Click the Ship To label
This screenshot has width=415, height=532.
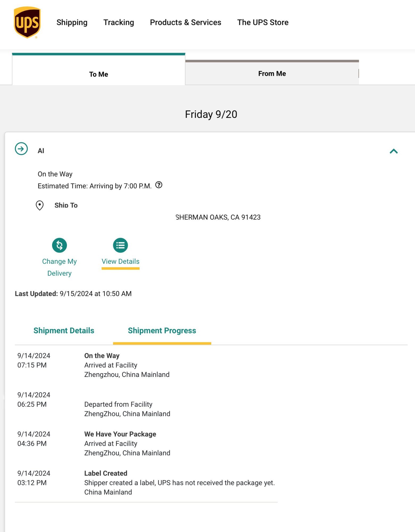[66, 205]
